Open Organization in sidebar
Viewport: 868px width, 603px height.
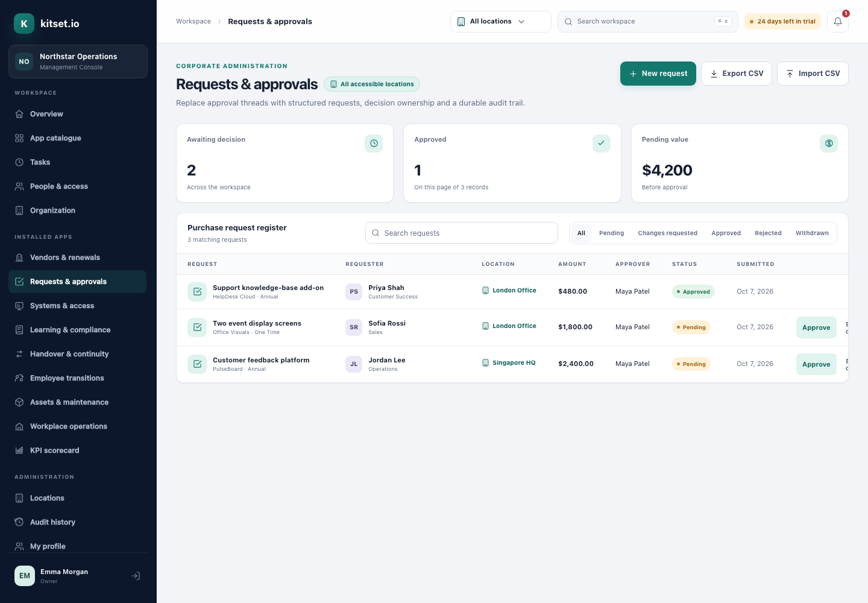tap(77, 210)
